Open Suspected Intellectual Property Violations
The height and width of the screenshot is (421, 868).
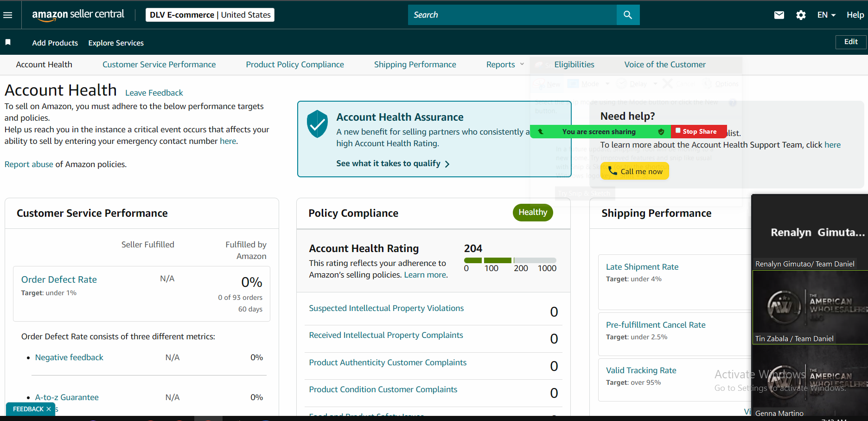click(386, 308)
